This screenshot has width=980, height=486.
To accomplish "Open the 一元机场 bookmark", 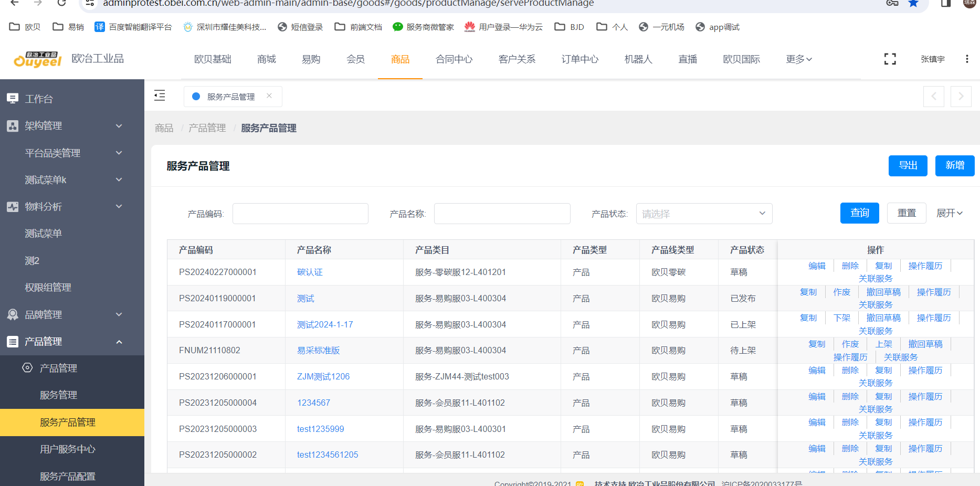I will point(661,27).
